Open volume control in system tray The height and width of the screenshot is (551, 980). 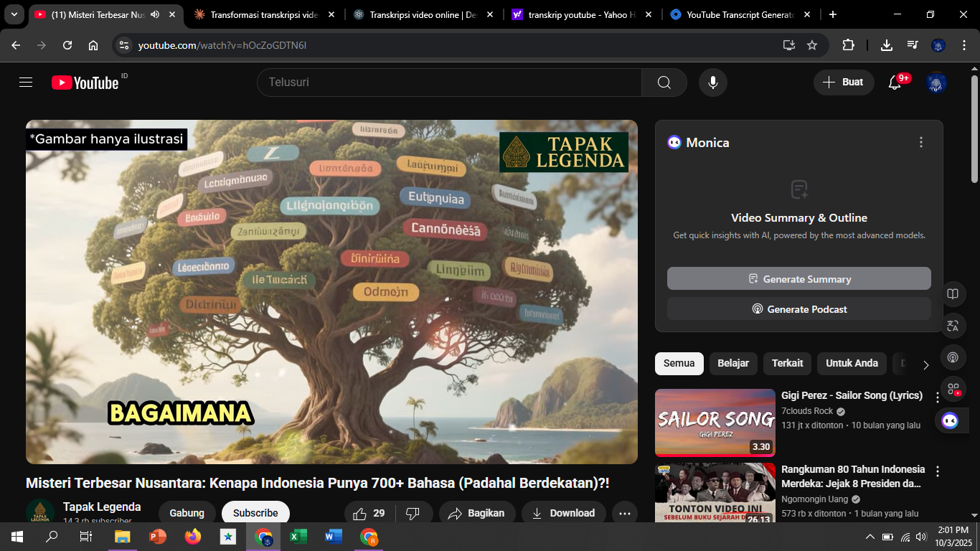pos(921,537)
